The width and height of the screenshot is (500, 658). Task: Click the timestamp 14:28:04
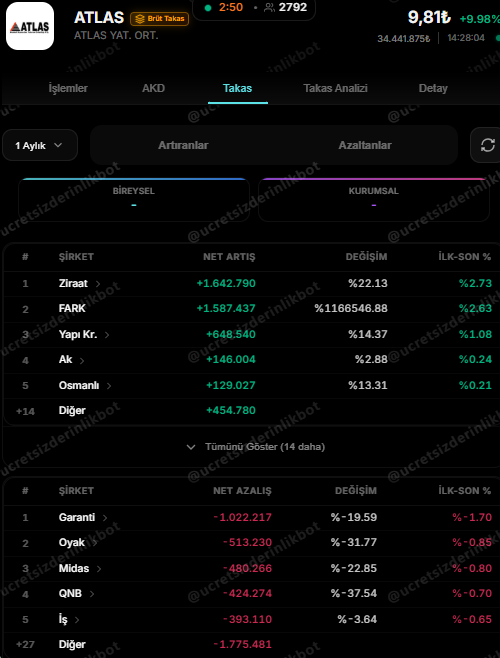(x=466, y=38)
